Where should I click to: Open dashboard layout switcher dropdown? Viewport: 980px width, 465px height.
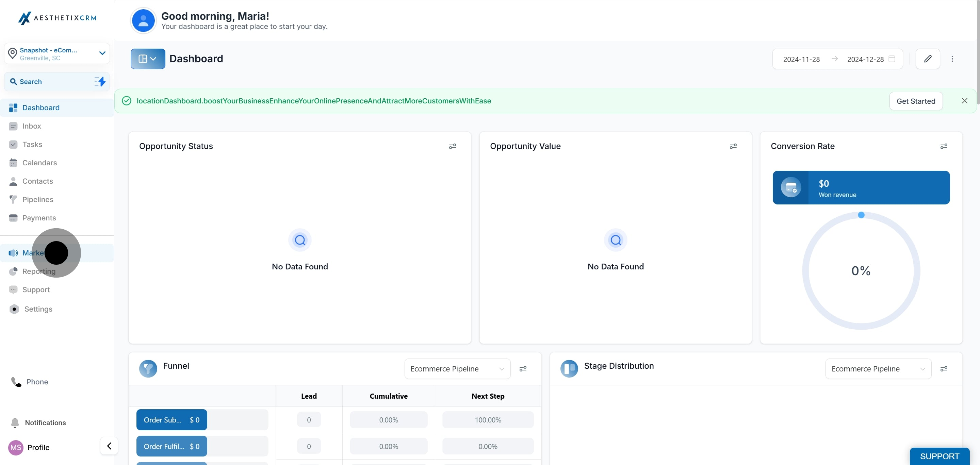click(x=148, y=59)
